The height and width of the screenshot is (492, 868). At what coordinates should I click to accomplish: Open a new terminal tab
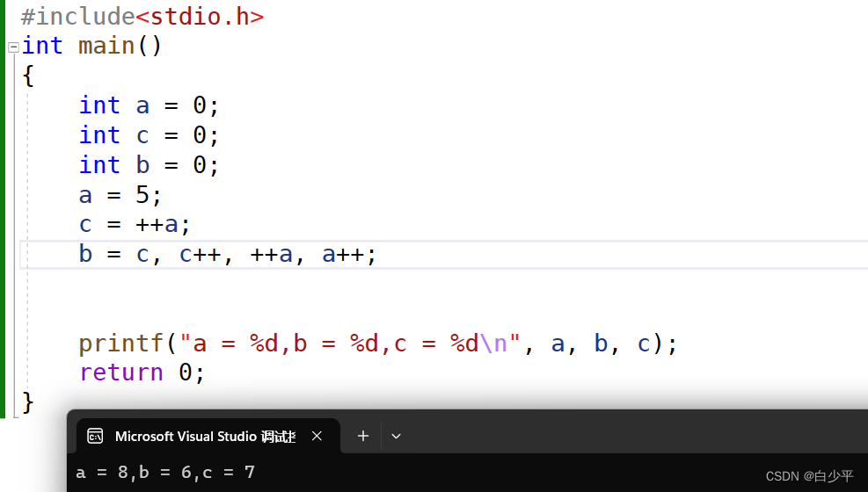click(x=363, y=436)
